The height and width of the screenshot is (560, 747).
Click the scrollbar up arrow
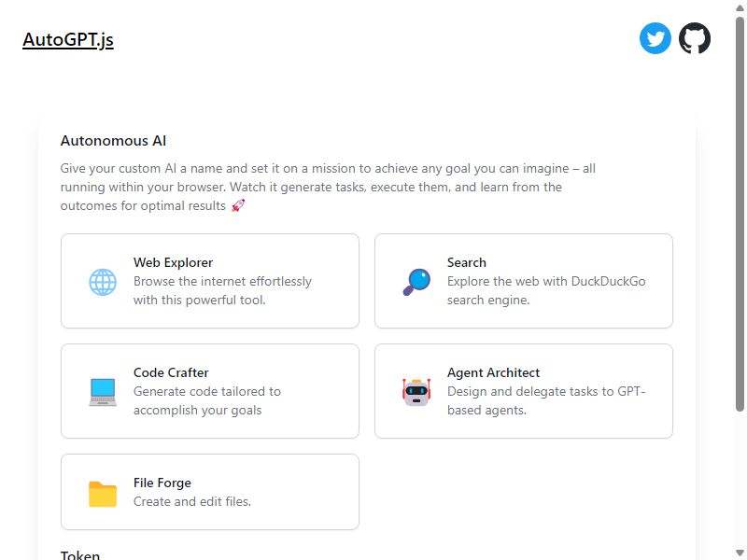(x=740, y=7)
